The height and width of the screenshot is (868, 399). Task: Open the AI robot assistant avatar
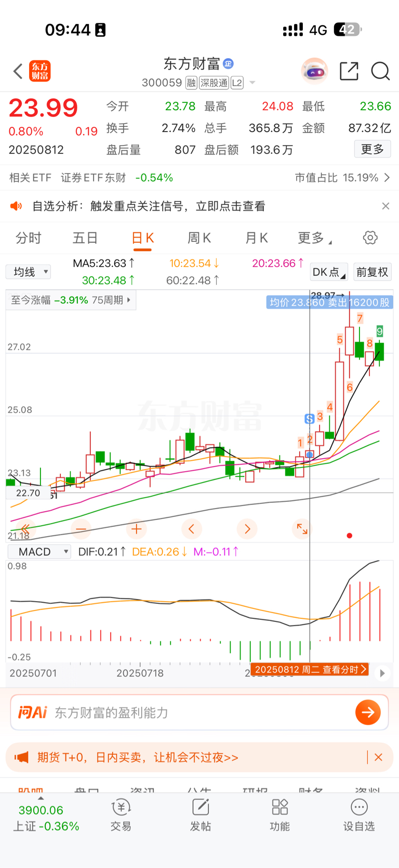coord(314,71)
